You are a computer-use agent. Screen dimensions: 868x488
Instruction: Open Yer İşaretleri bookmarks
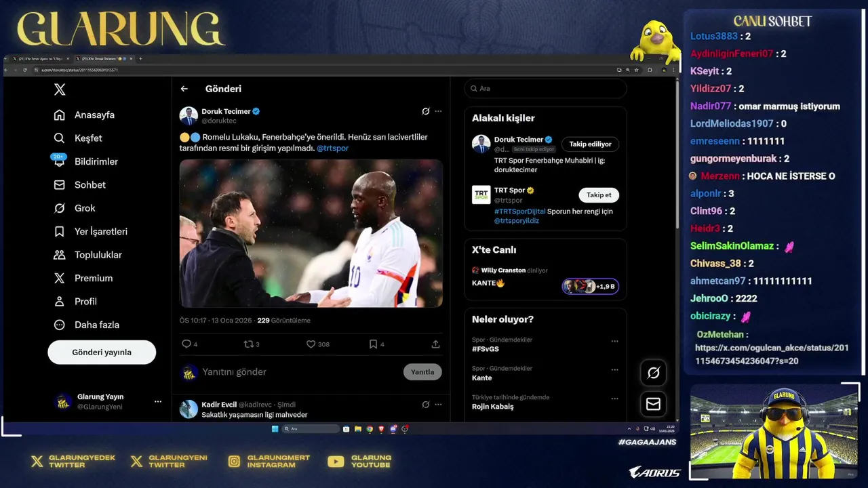click(90, 232)
